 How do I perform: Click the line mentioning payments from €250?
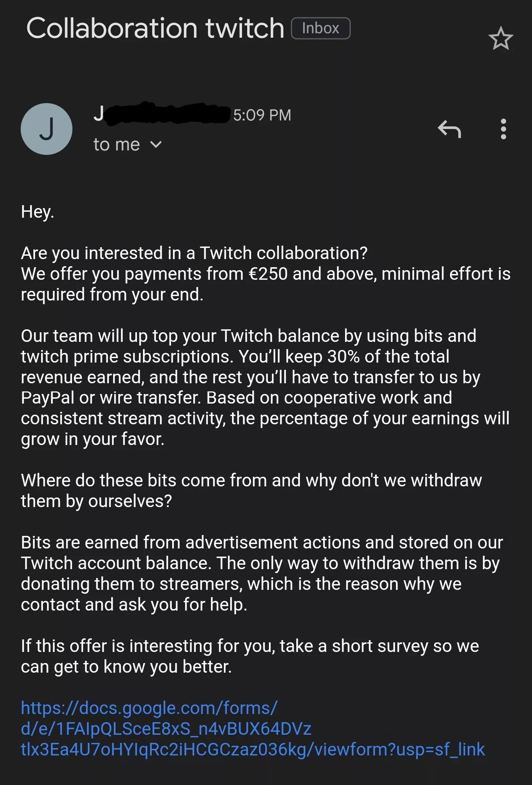click(265, 274)
